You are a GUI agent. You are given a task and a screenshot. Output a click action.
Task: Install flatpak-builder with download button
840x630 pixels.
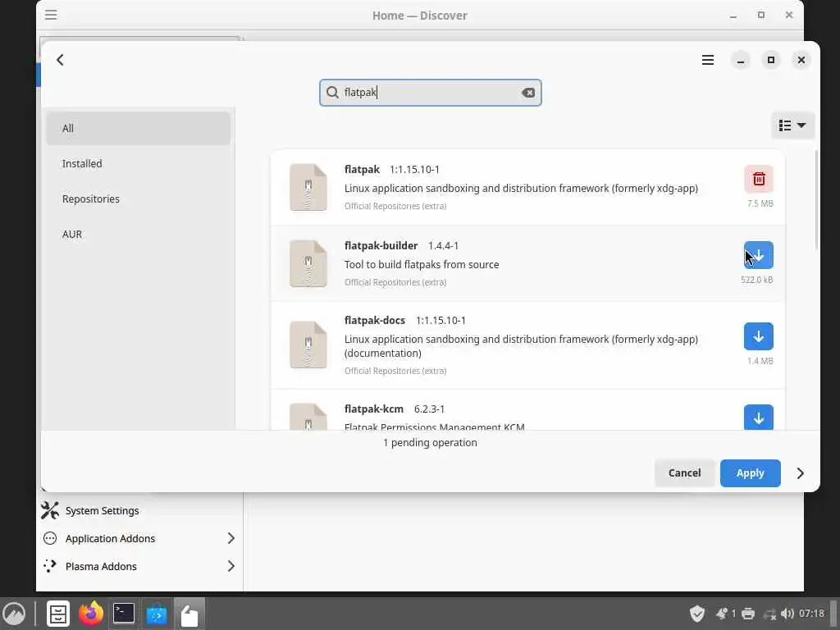click(x=759, y=255)
